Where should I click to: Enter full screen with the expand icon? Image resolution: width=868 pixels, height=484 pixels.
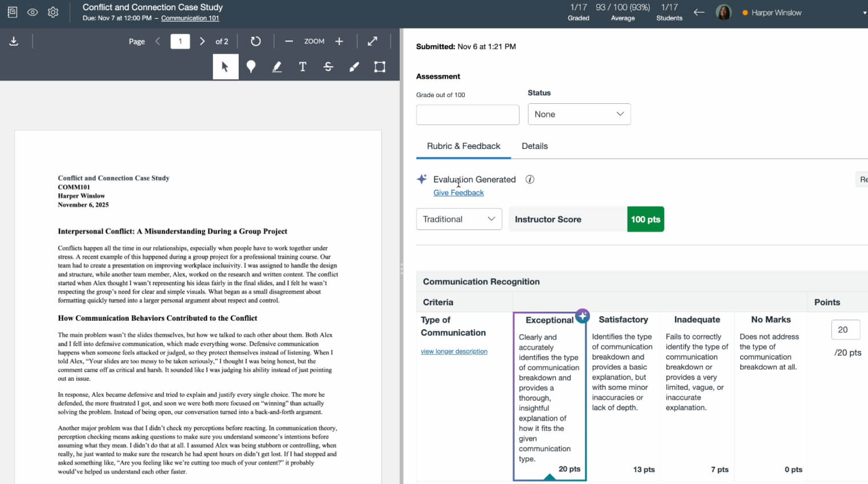[x=372, y=41]
